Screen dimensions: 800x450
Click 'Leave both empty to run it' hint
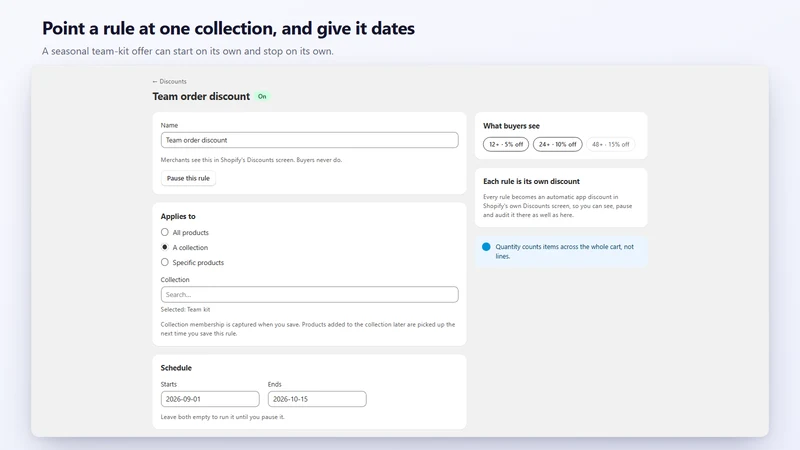222,417
